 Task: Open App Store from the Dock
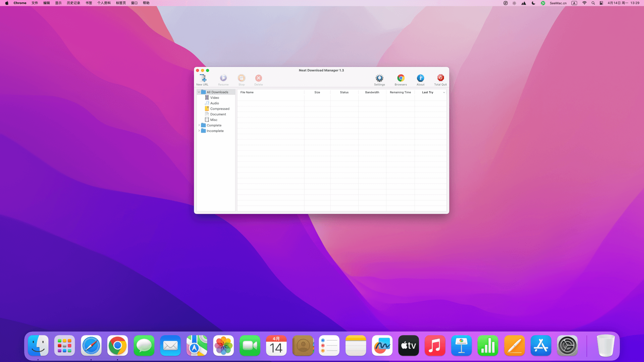(x=541, y=346)
